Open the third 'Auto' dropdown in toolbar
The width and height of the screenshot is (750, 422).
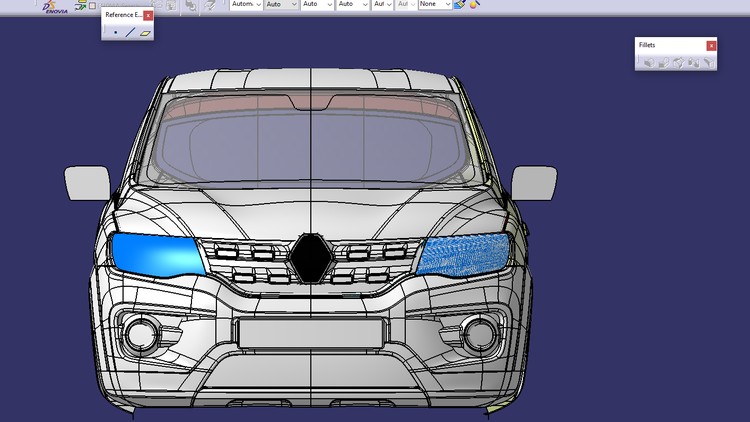[317, 4]
